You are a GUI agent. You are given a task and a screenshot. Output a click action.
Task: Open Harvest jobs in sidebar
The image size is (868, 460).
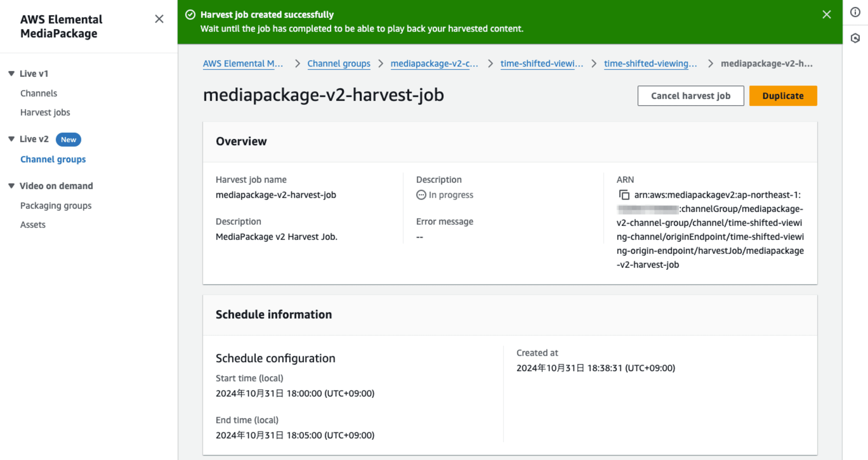pyautogui.click(x=45, y=112)
